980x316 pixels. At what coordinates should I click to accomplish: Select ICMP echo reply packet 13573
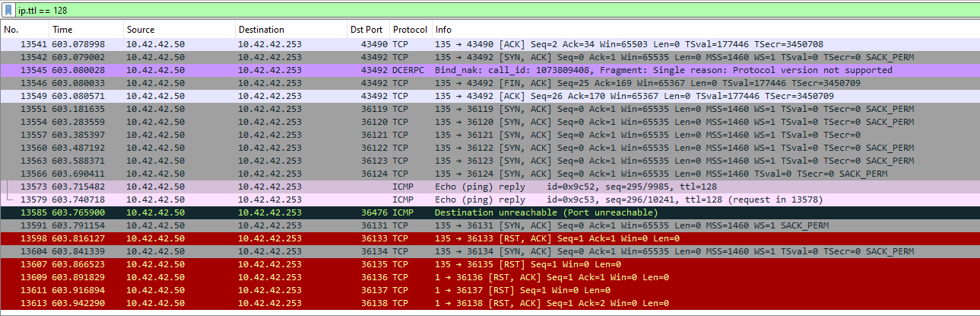(490, 187)
